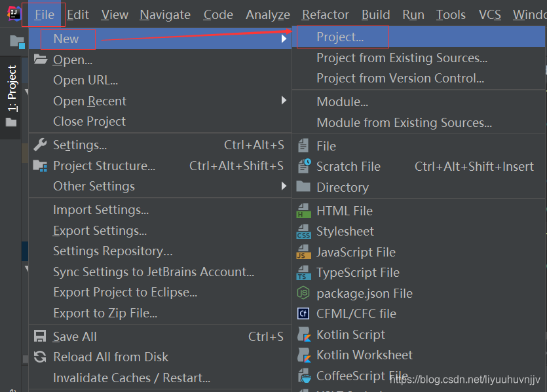Expand the New submenu arrow
Viewport: 547px width, 392px height.
click(x=284, y=39)
